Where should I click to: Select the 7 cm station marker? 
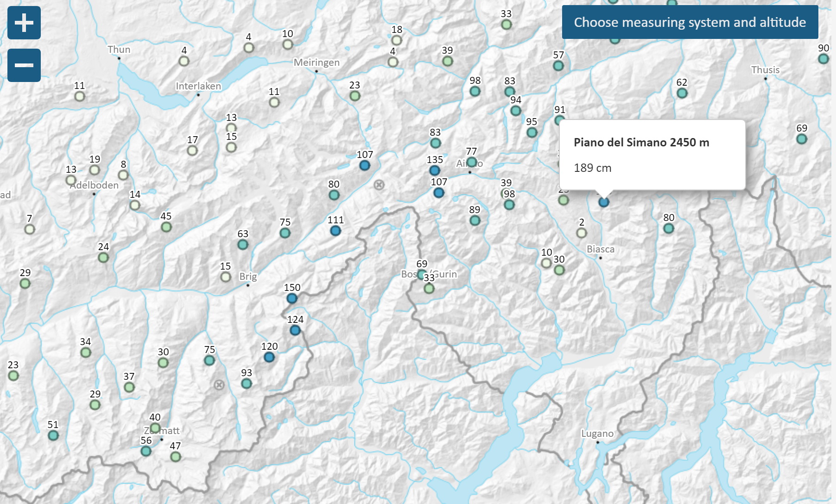30,229
